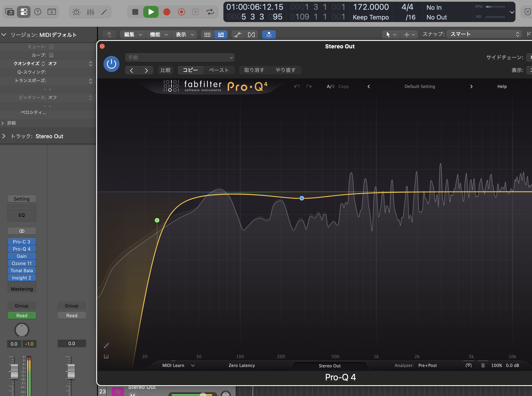The image size is (532, 396).
Task: Click the やり直す button
Action: pyautogui.click(x=286, y=70)
